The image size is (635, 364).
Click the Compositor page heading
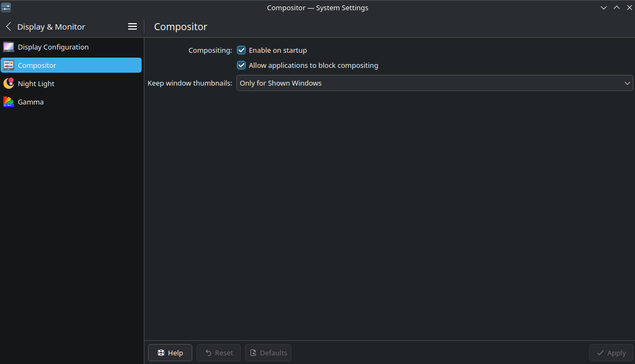pos(180,26)
